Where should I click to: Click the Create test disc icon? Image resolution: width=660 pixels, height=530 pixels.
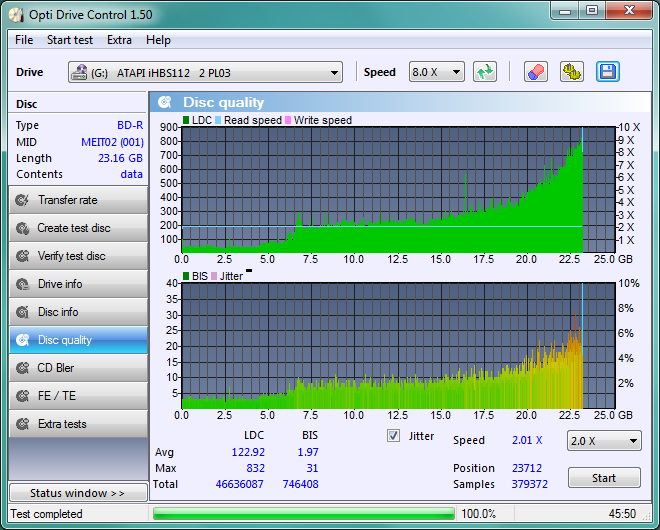tap(22, 228)
